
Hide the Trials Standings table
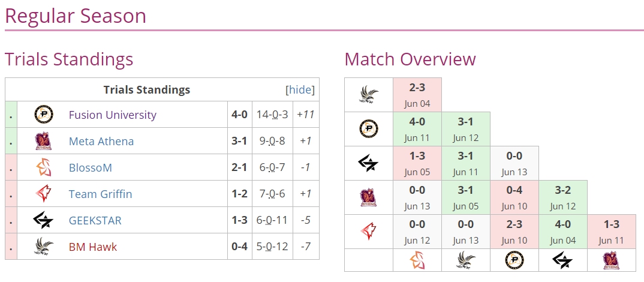click(x=300, y=89)
